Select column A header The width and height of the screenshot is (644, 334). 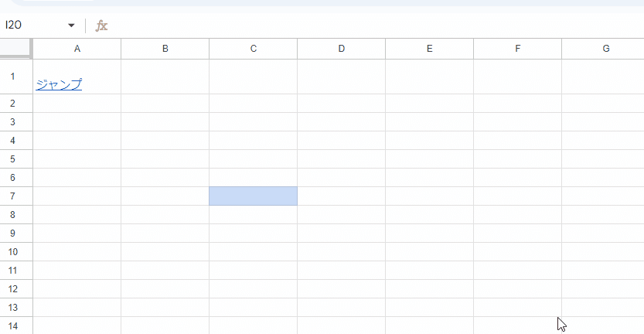click(77, 49)
